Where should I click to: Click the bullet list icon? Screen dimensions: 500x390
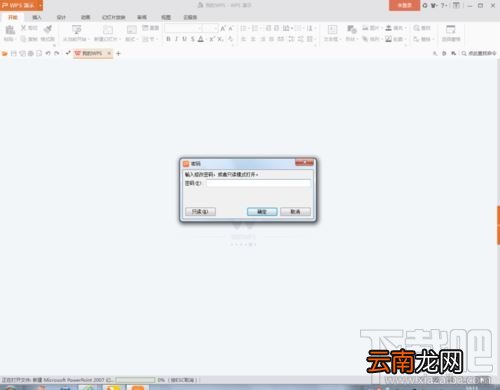tap(243, 28)
